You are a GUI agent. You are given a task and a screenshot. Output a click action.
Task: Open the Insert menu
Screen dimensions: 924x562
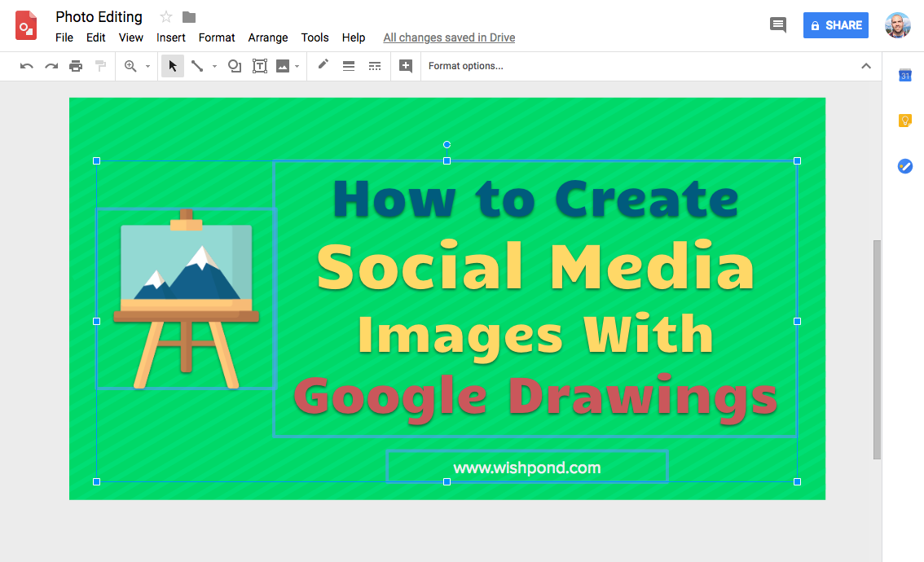pos(171,37)
